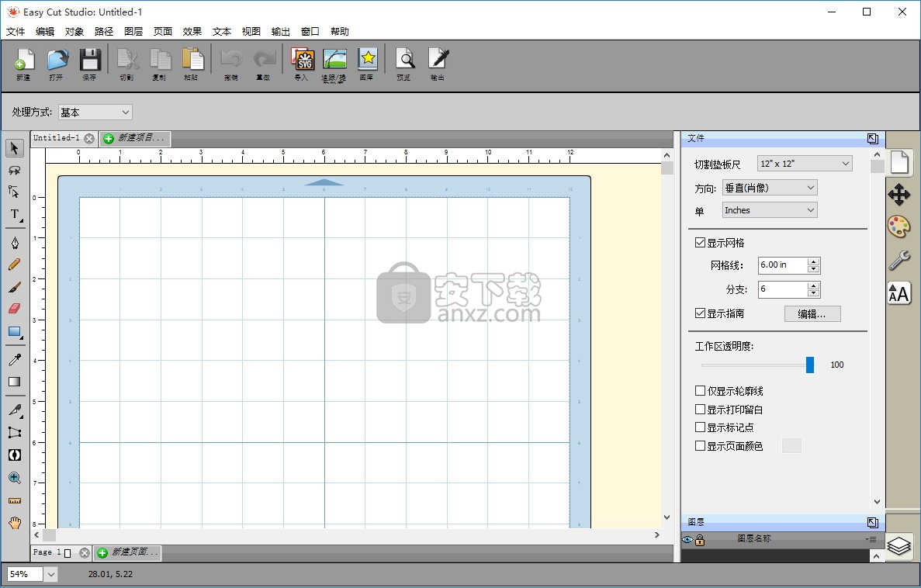921x588 pixels.
Task: Select the Text tool
Action: click(x=15, y=214)
